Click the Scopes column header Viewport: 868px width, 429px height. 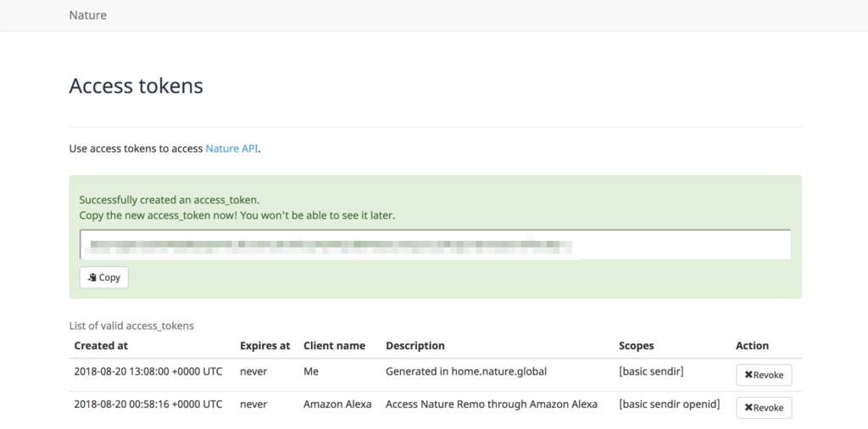(637, 346)
